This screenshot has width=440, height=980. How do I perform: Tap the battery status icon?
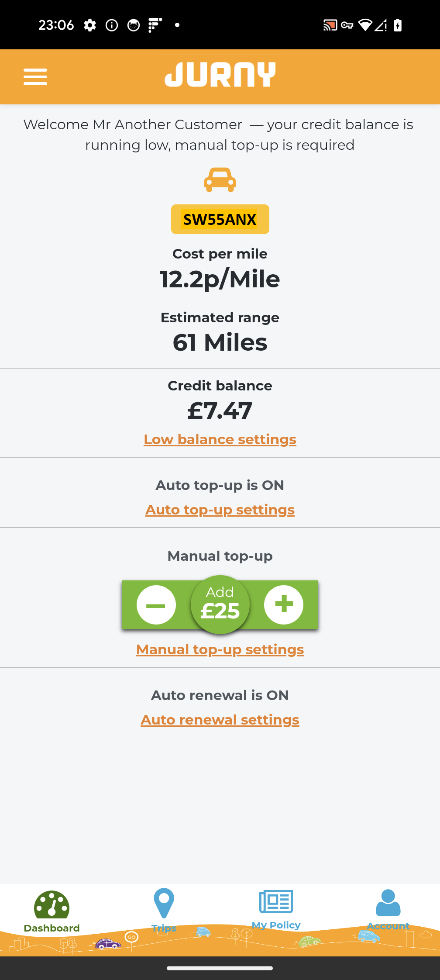point(398,25)
